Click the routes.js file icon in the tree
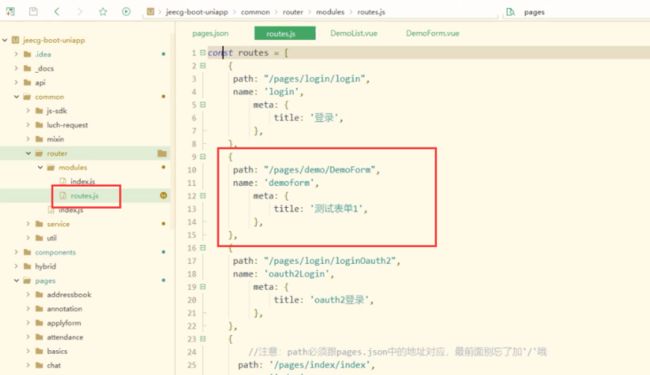Viewport: 650px width, 375px height. coord(63,195)
